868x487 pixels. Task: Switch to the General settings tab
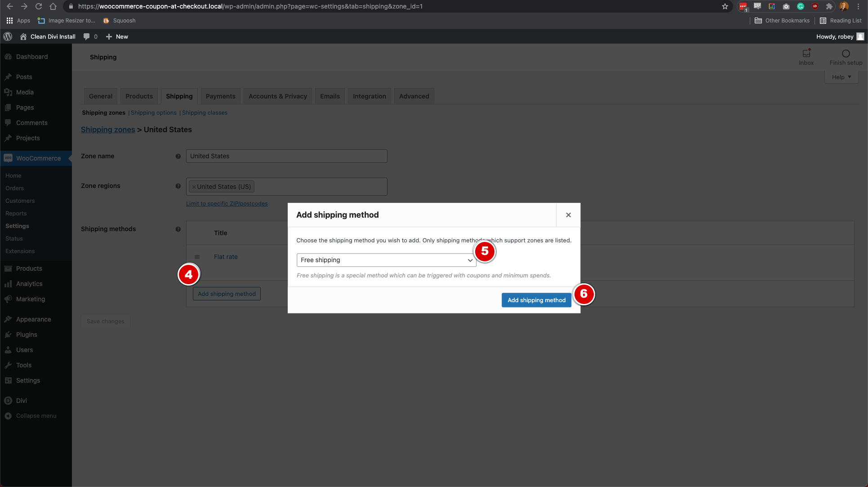click(101, 96)
